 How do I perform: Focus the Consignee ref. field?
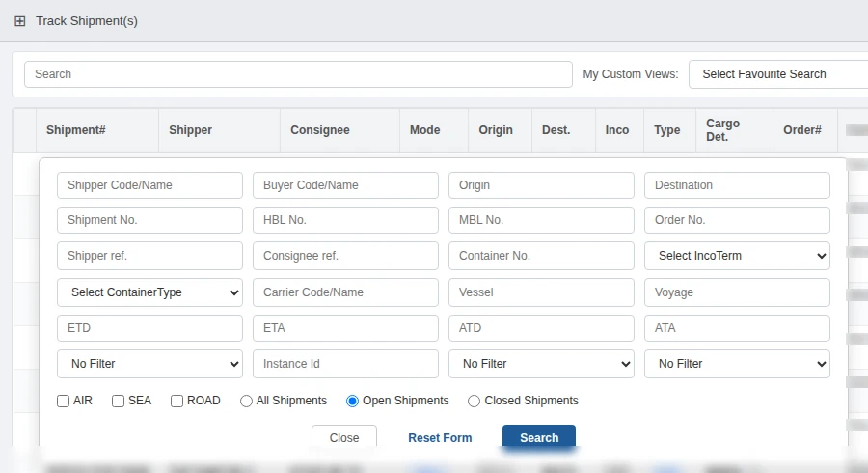point(345,256)
